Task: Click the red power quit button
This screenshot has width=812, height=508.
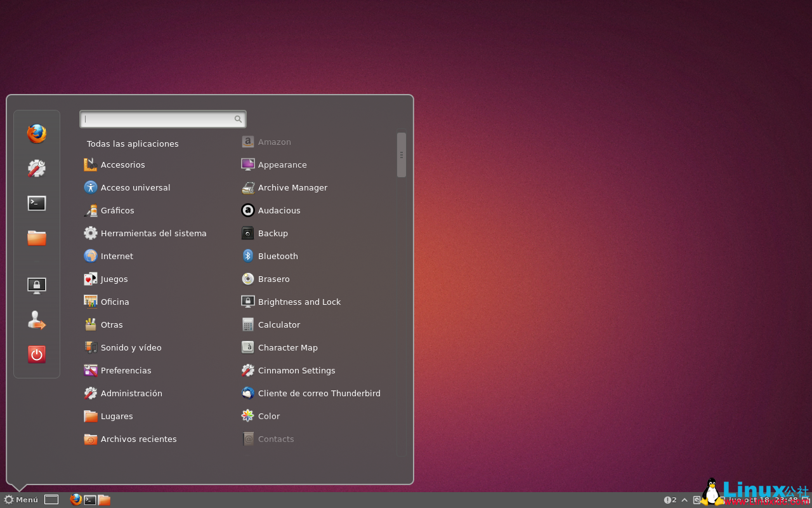Action: (37, 354)
